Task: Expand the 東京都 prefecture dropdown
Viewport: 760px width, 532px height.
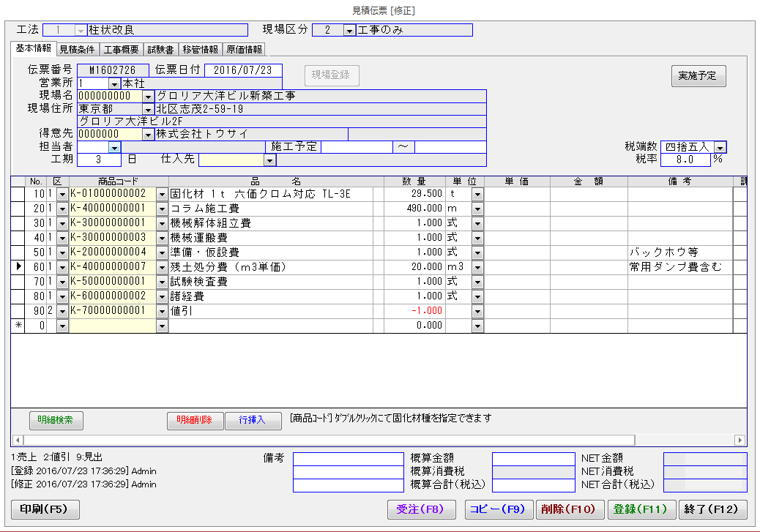Action: pyautogui.click(x=148, y=109)
